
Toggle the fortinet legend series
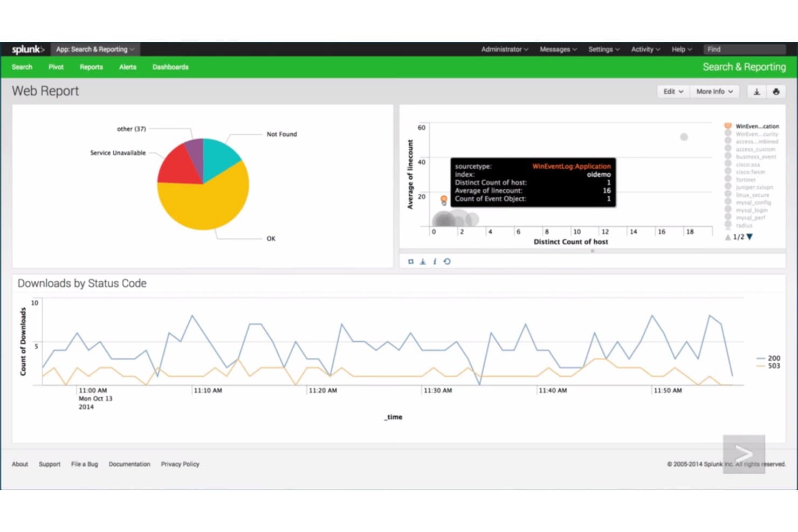click(740, 179)
